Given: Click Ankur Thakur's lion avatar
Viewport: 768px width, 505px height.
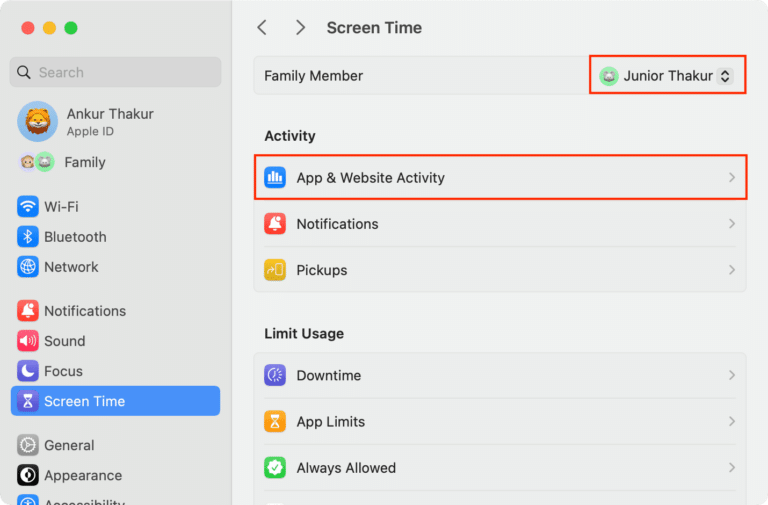Looking at the screenshot, I should pos(38,121).
